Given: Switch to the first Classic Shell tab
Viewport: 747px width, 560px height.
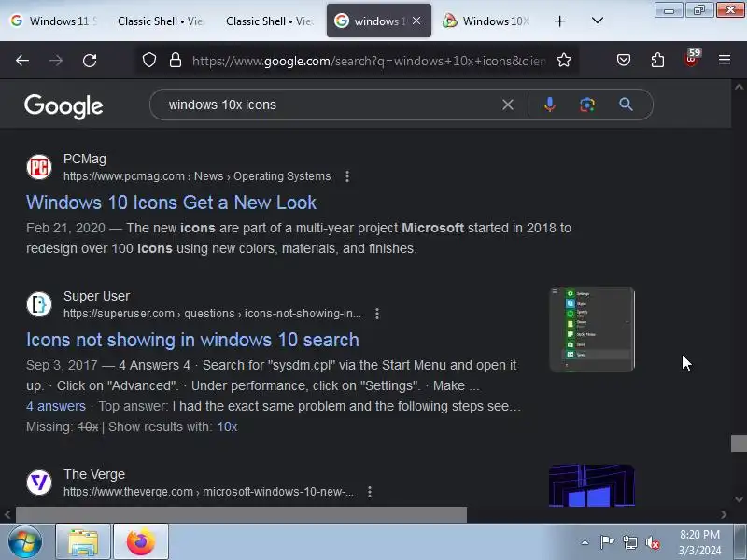Looking at the screenshot, I should click(160, 21).
